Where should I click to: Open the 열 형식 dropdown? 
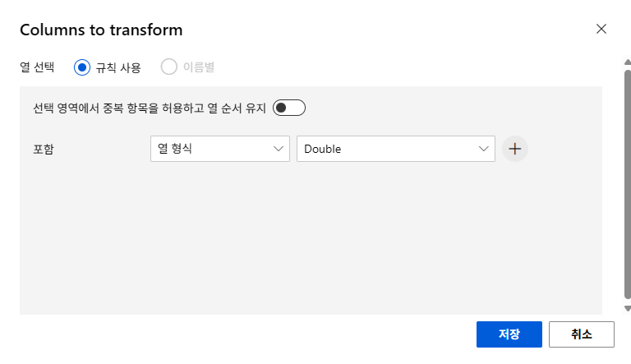tap(219, 149)
